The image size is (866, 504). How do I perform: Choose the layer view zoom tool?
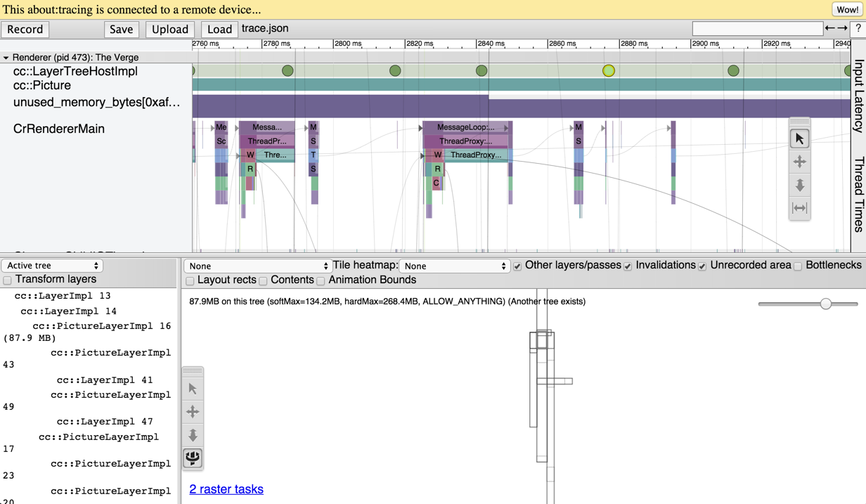193,435
